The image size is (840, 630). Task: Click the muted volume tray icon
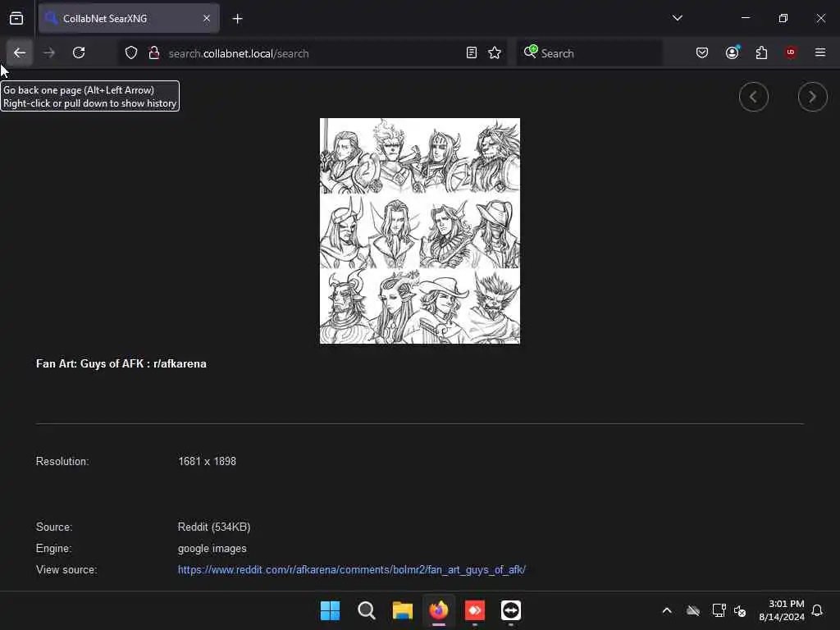point(741,610)
